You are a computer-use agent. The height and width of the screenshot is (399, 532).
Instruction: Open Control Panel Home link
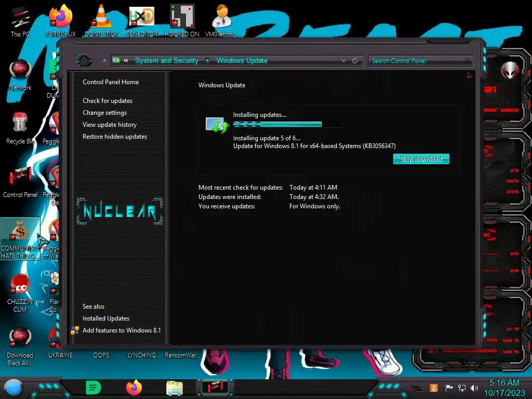tap(111, 82)
